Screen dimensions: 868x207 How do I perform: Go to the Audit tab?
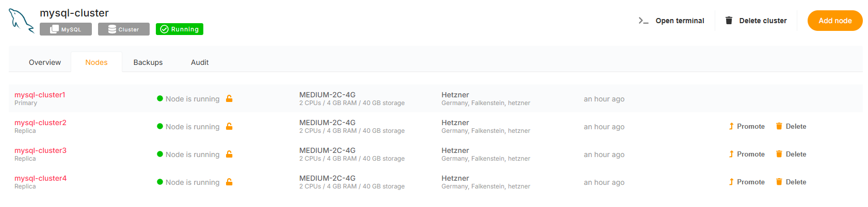(200, 62)
